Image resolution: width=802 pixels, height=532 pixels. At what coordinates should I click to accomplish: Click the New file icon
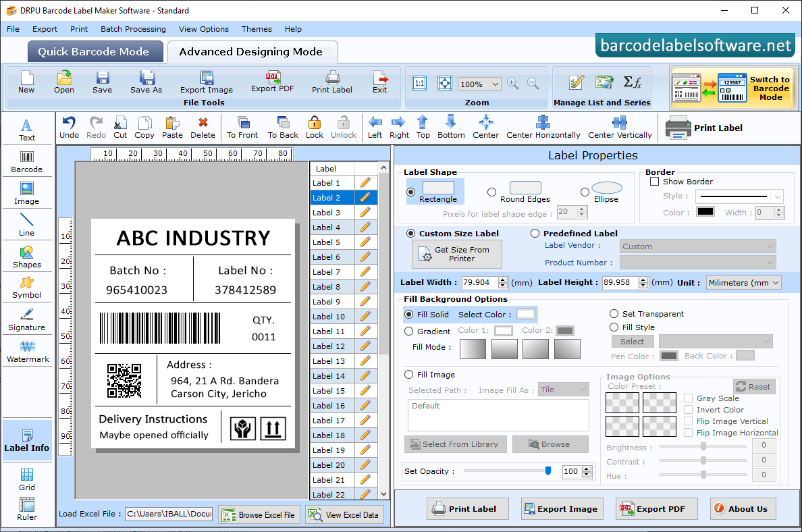tap(26, 82)
